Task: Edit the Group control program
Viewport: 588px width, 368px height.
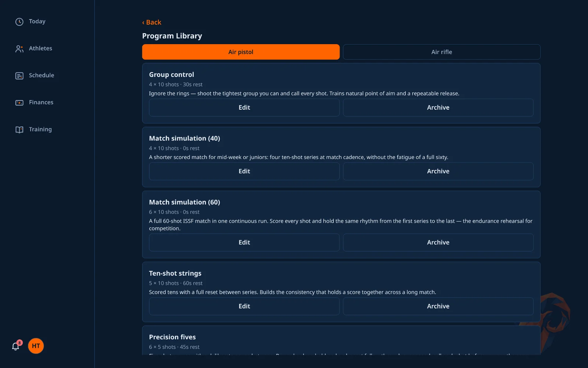Action: [x=244, y=107]
